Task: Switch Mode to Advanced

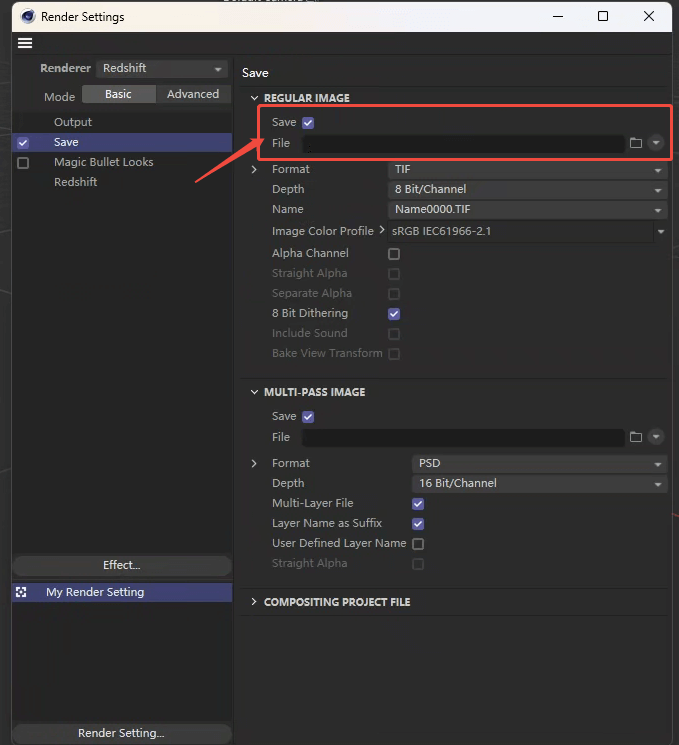Action: (x=193, y=94)
